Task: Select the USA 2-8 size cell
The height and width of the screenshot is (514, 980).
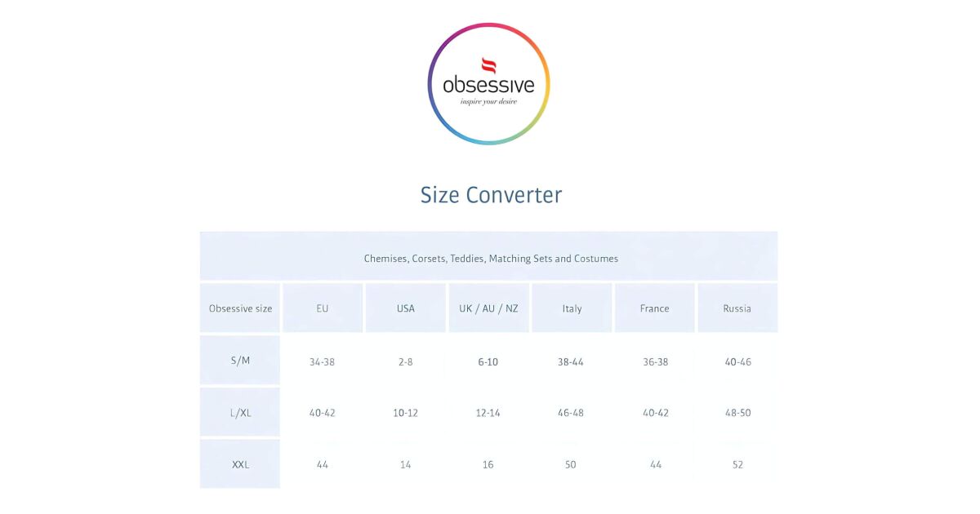Action: 406,361
